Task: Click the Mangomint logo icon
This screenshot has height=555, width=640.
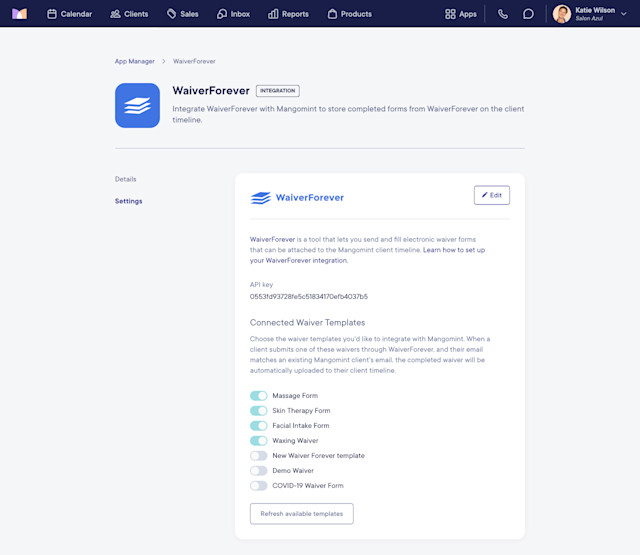Action: tap(19, 14)
